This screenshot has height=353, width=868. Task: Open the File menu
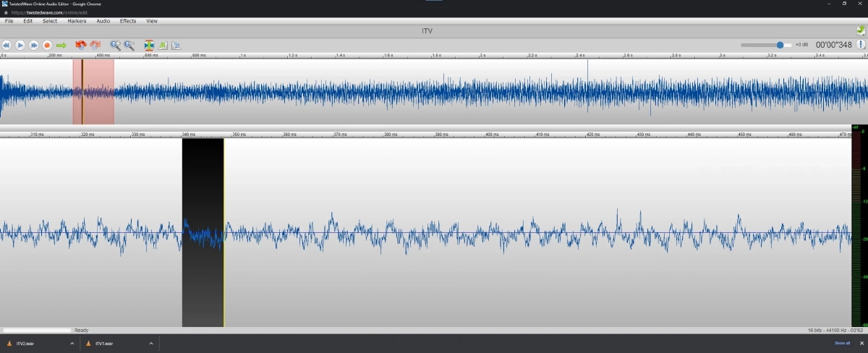pyautogui.click(x=9, y=21)
